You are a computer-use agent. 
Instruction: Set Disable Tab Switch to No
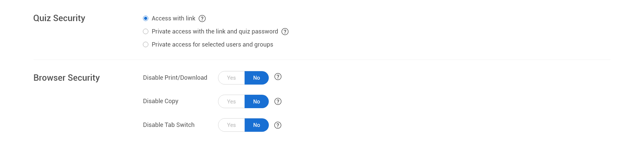(257, 125)
